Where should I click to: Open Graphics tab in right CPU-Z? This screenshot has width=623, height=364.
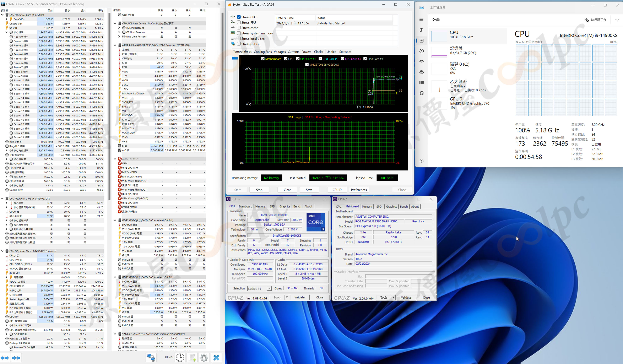391,207
